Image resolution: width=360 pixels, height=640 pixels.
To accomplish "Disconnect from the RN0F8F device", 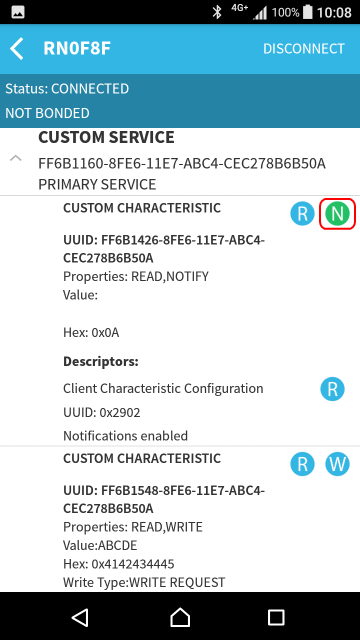I will coord(304,49).
